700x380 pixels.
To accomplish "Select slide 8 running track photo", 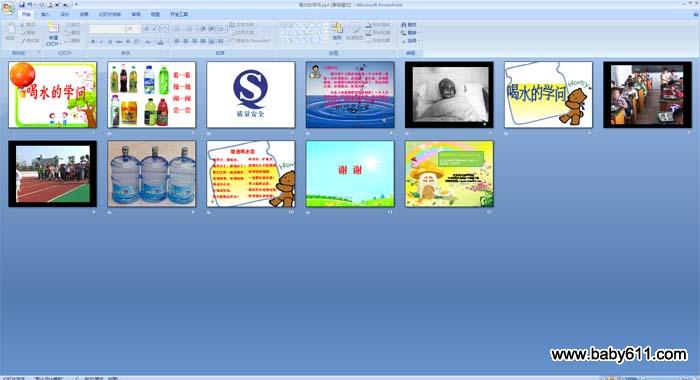I will click(52, 174).
